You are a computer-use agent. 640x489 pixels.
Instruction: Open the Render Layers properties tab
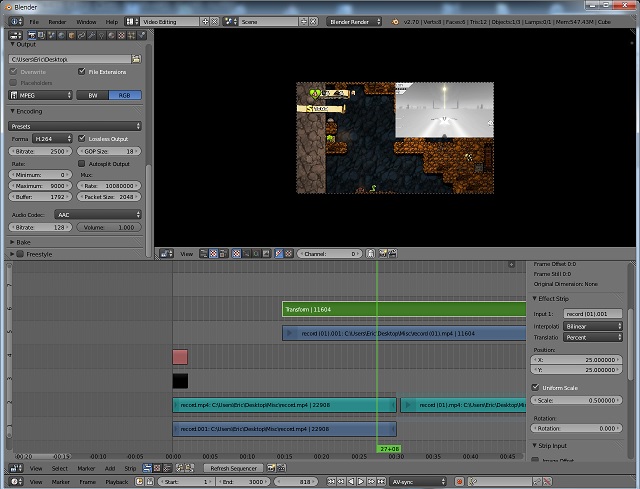coord(42,36)
